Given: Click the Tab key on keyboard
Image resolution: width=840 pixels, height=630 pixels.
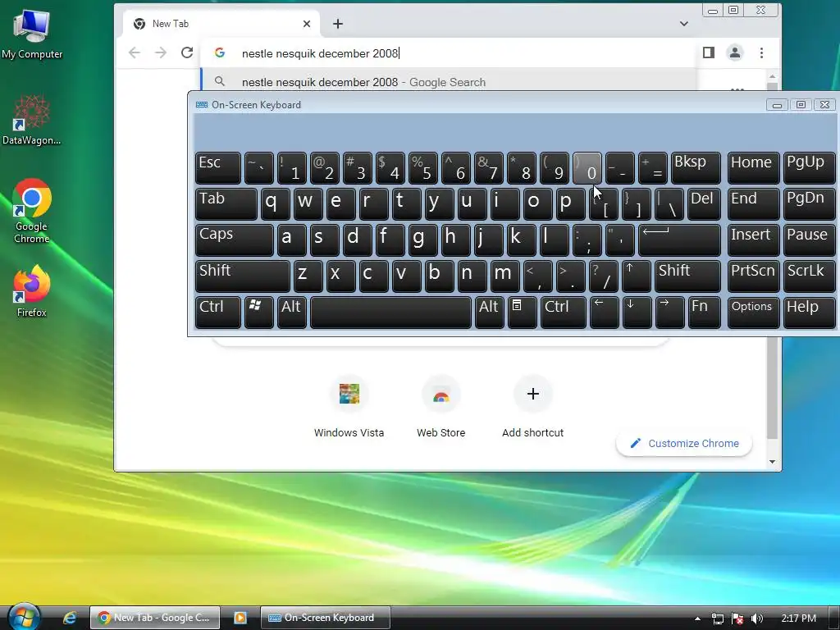Looking at the screenshot, I should (x=226, y=203).
